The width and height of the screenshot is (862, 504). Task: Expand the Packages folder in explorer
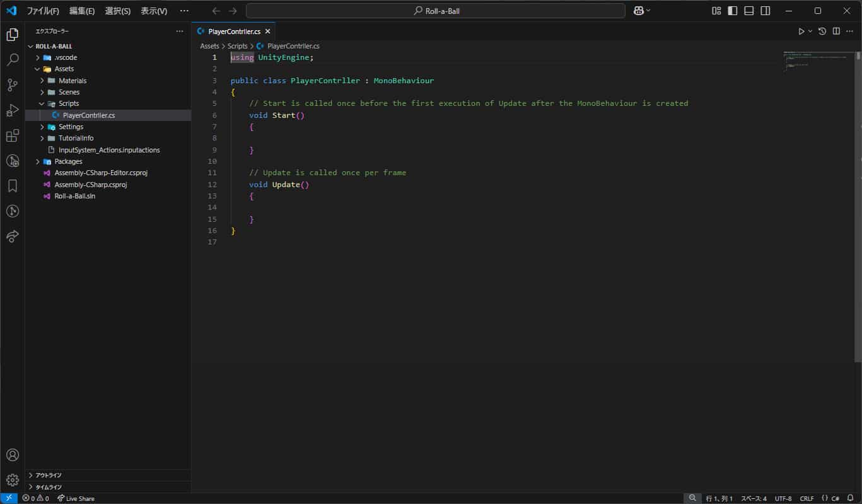(68, 161)
